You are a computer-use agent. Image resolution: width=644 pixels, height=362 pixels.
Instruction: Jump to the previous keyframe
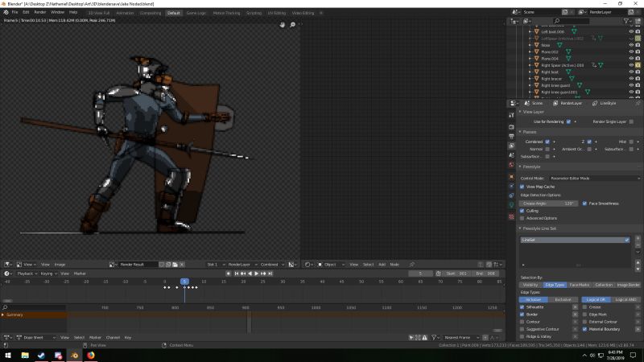(x=243, y=274)
